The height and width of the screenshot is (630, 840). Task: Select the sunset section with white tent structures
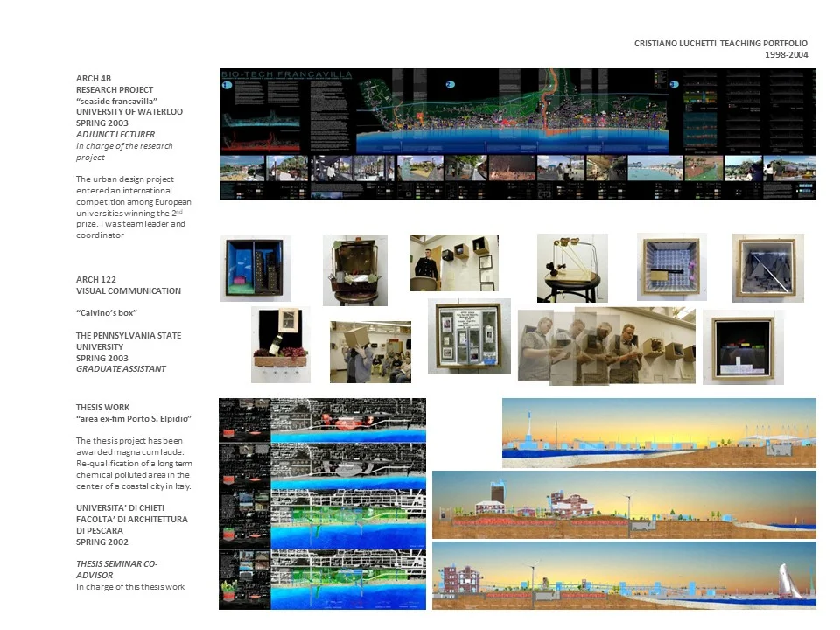tap(659, 433)
